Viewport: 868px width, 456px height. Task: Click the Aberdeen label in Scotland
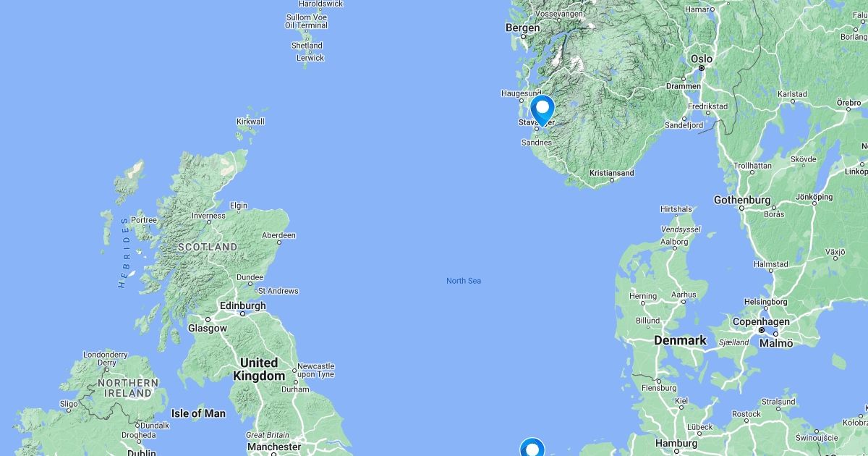(x=278, y=235)
